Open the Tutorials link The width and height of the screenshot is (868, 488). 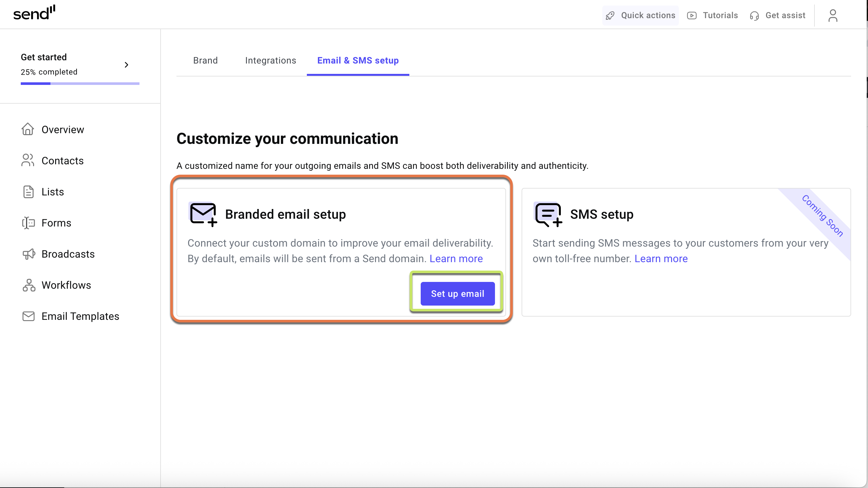[713, 16]
